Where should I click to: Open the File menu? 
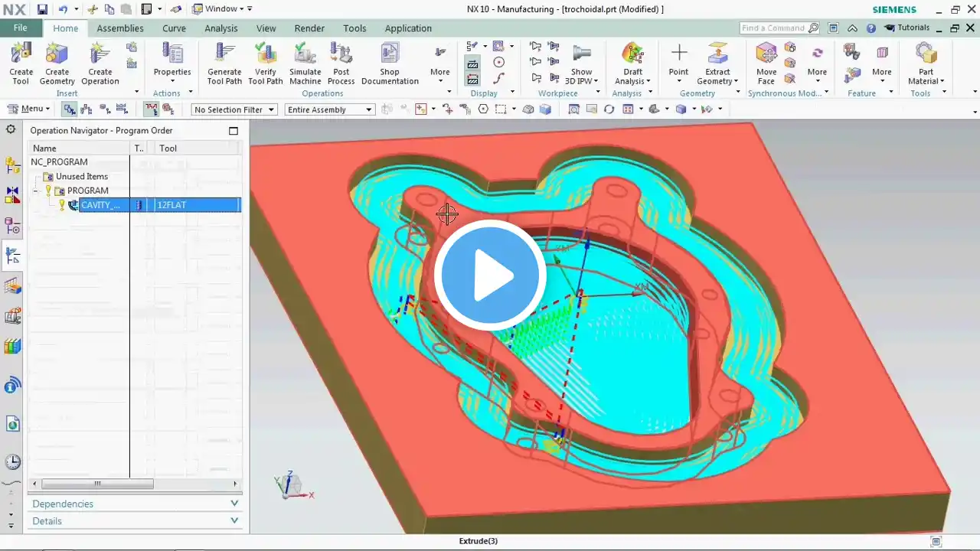pyautogui.click(x=21, y=28)
